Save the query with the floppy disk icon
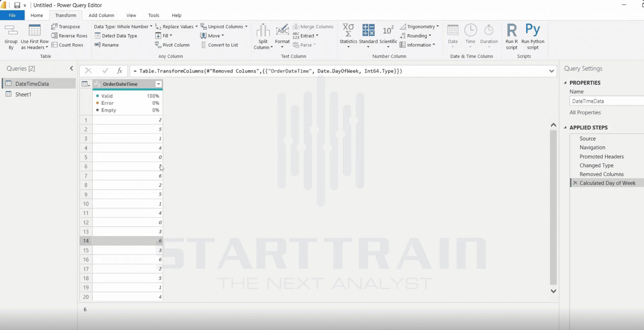The height and width of the screenshot is (330, 644). point(17,5)
